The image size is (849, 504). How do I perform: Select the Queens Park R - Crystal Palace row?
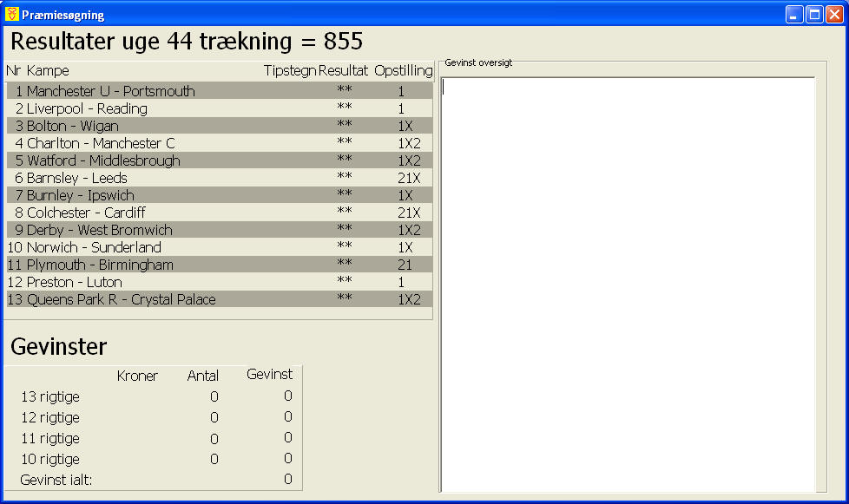point(220,299)
